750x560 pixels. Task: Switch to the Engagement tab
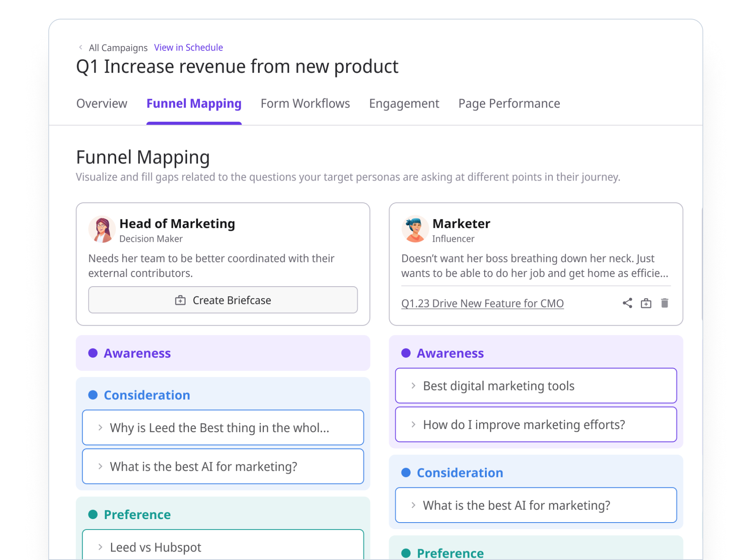(x=404, y=103)
